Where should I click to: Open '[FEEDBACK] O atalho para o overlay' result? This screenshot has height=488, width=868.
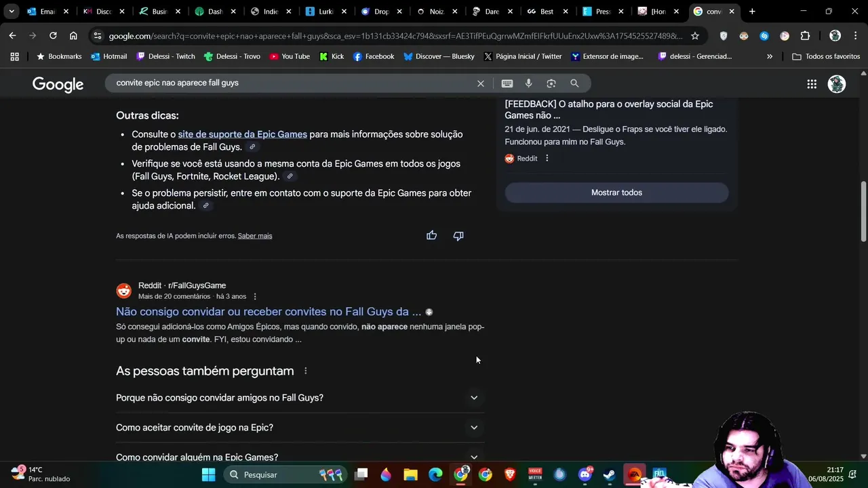[608, 110]
